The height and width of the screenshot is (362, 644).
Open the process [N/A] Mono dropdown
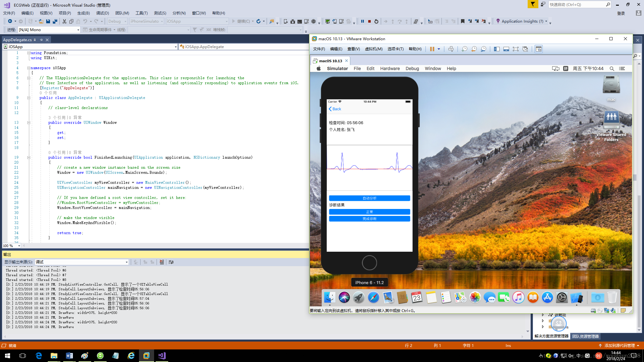point(49,30)
